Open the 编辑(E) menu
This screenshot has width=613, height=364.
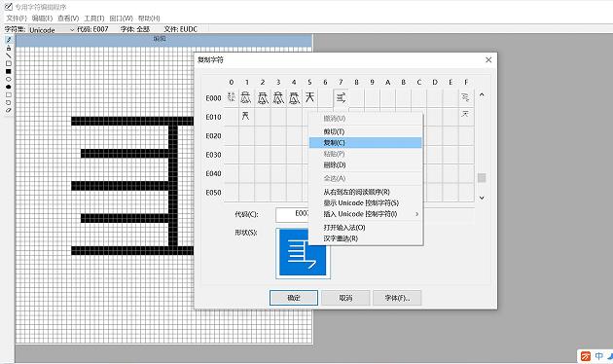click(x=42, y=18)
